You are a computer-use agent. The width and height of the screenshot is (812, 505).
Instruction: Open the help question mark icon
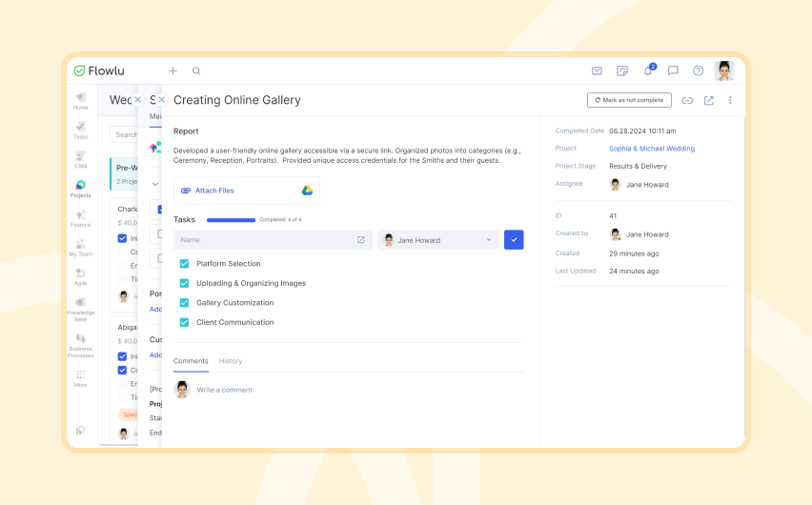[698, 71]
